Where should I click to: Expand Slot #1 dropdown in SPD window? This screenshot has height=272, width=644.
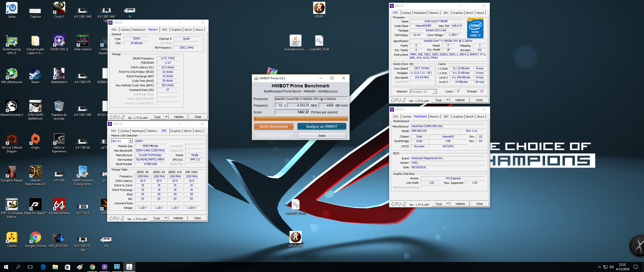click(130, 141)
